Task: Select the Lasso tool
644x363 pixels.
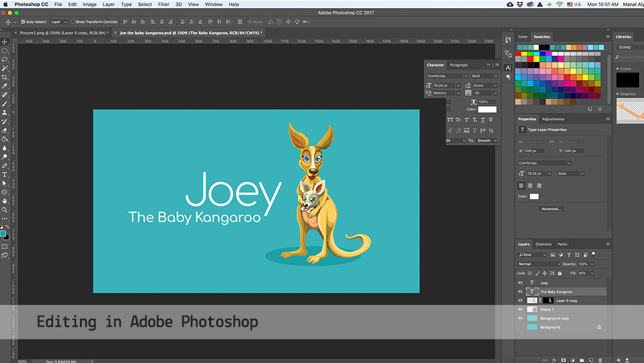Action: 4,59
